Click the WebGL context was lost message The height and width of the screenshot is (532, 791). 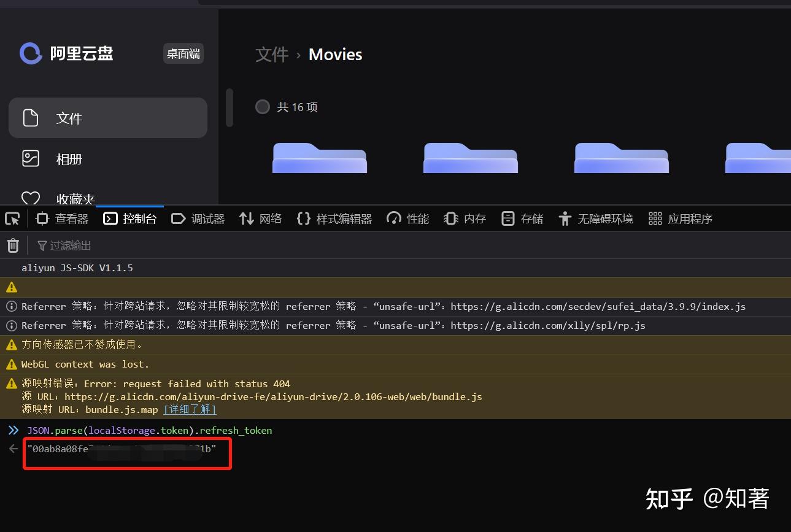click(85, 364)
